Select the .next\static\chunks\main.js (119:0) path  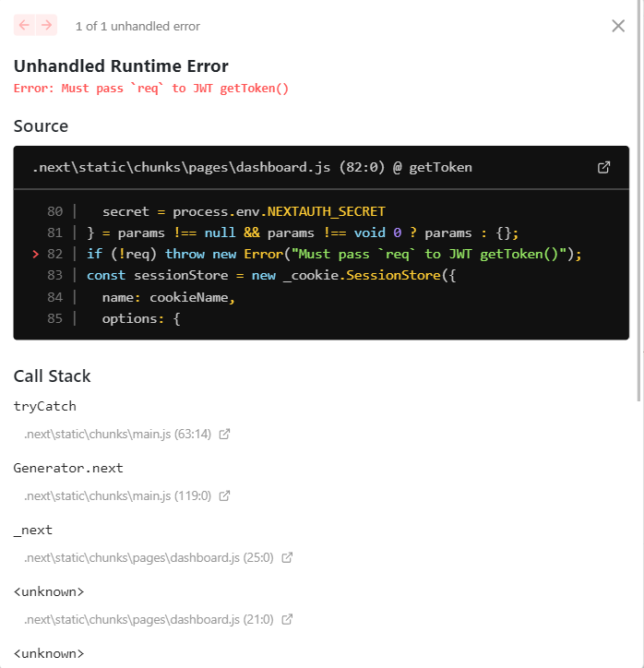click(117, 495)
